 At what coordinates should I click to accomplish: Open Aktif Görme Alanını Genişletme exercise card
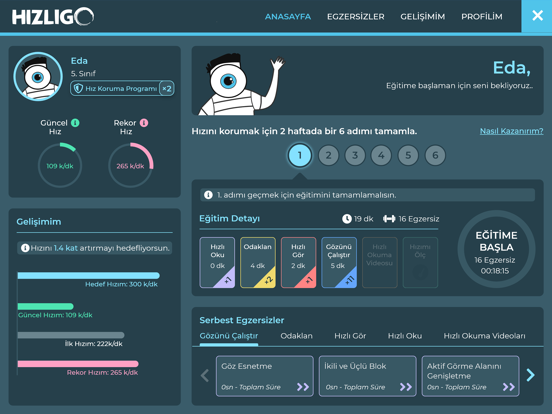tap(470, 376)
